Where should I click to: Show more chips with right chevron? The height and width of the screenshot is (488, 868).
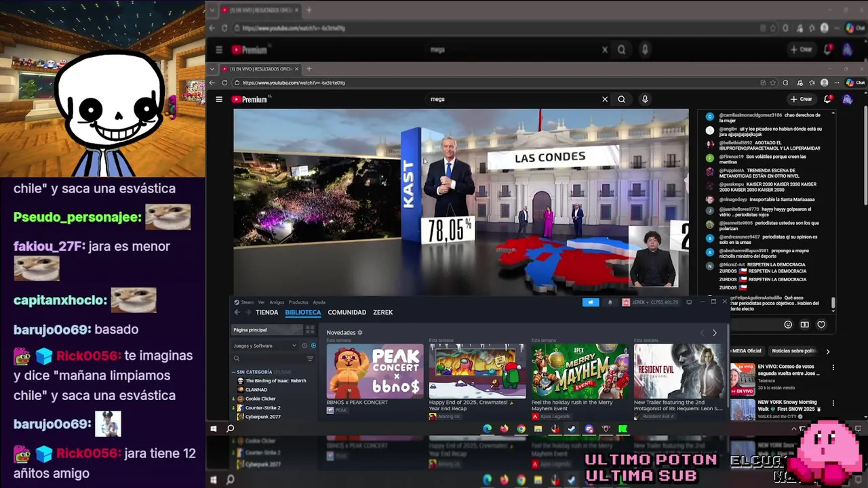827,351
